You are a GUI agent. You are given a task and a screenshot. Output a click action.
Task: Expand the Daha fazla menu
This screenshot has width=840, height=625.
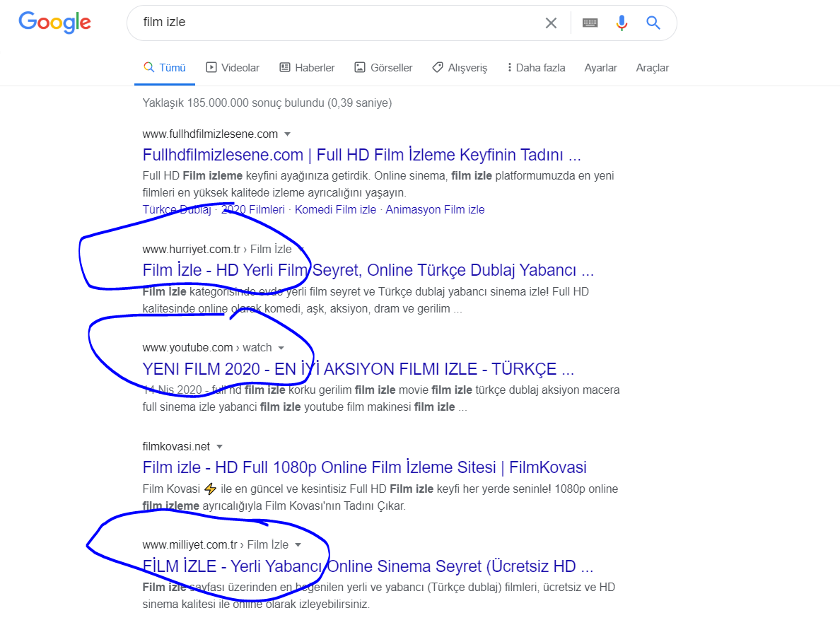[536, 67]
